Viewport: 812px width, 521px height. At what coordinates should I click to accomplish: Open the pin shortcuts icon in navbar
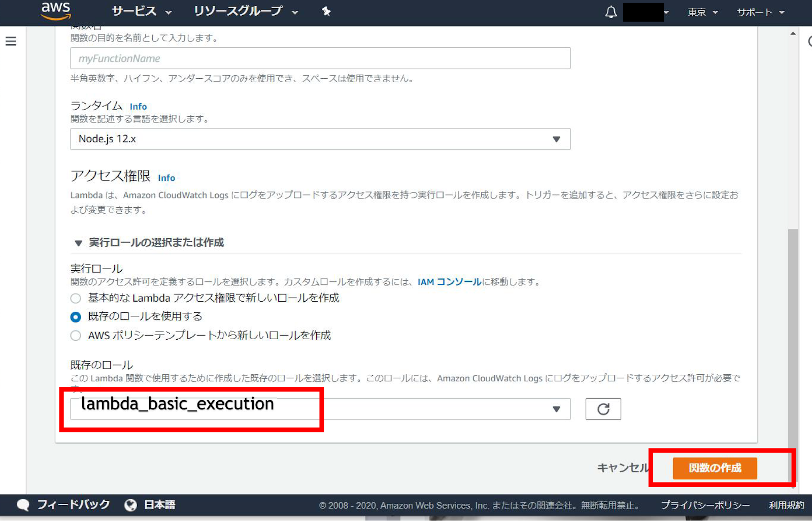click(326, 11)
